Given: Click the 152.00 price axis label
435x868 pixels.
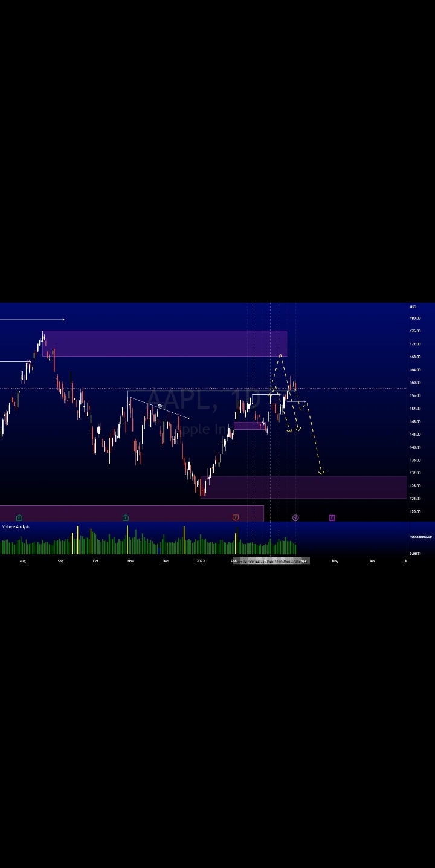Looking at the screenshot, I should (415, 409).
